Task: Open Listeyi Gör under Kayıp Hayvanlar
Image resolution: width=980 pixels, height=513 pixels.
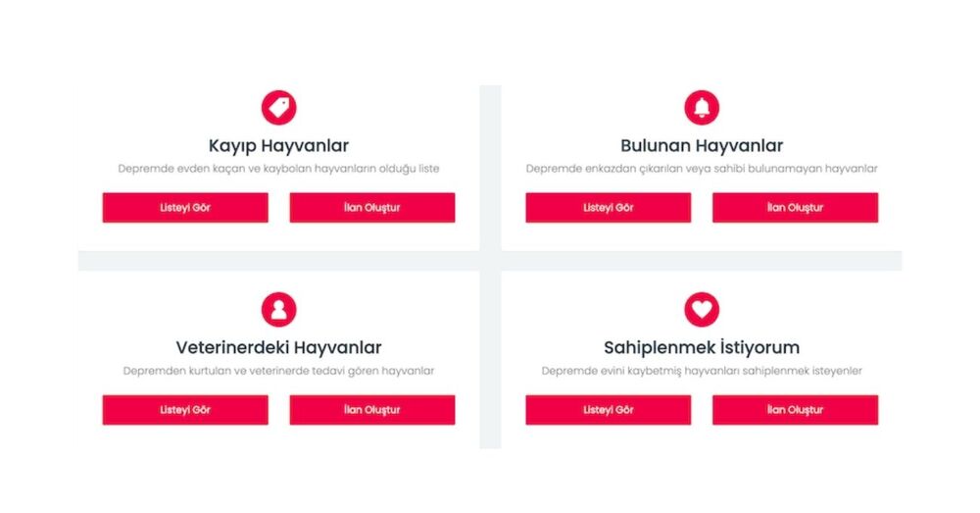Action: coord(185,208)
